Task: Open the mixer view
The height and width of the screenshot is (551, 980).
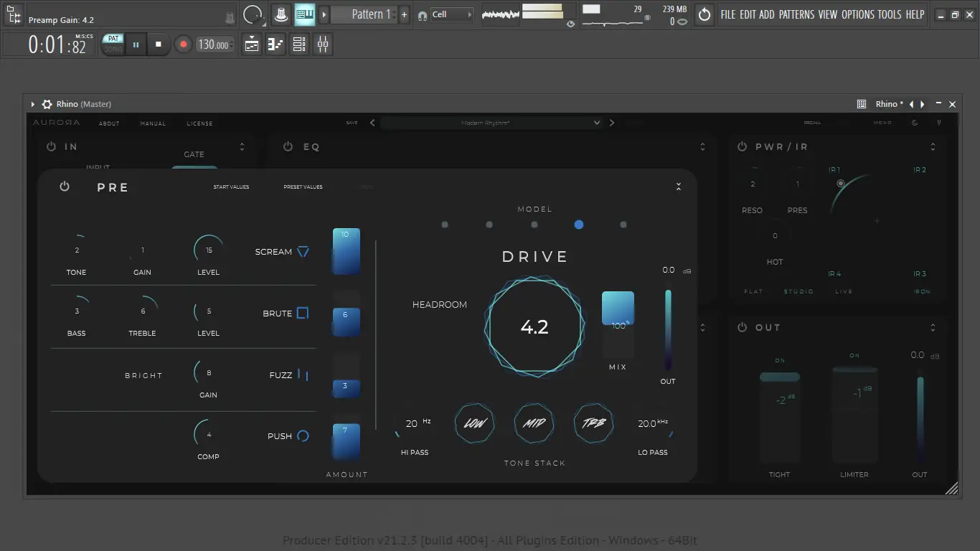Action: point(323,44)
